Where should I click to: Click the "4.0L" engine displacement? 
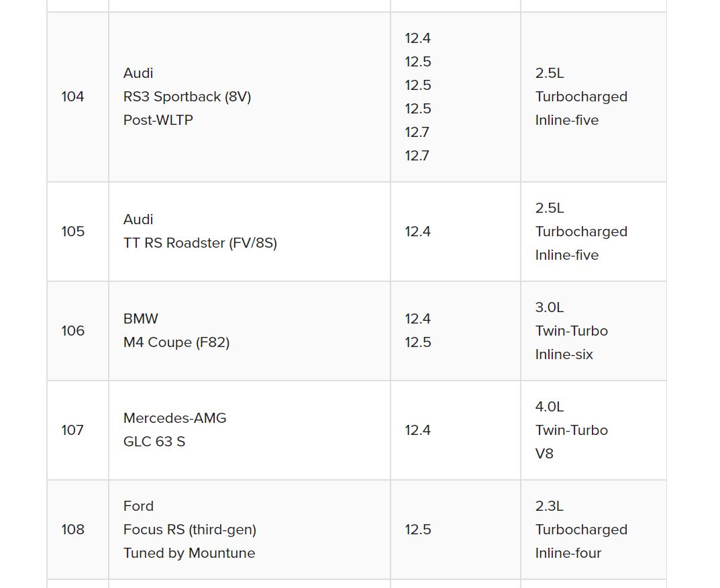(550, 407)
